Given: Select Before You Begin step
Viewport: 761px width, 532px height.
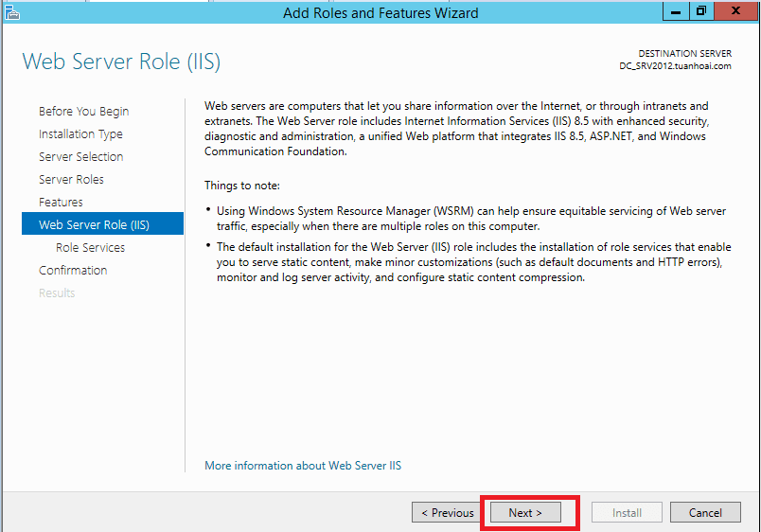Looking at the screenshot, I should (83, 112).
